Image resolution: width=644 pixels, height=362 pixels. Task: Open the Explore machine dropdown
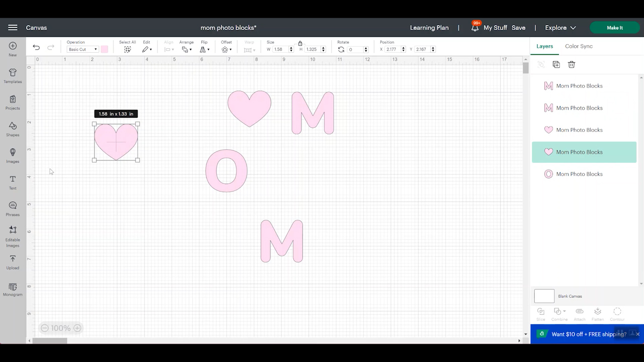560,28
